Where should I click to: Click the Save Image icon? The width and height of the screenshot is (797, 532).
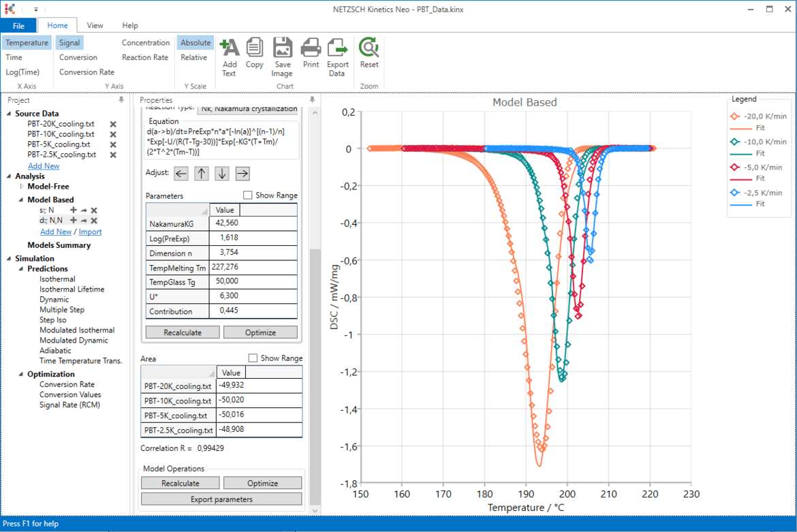tap(283, 48)
